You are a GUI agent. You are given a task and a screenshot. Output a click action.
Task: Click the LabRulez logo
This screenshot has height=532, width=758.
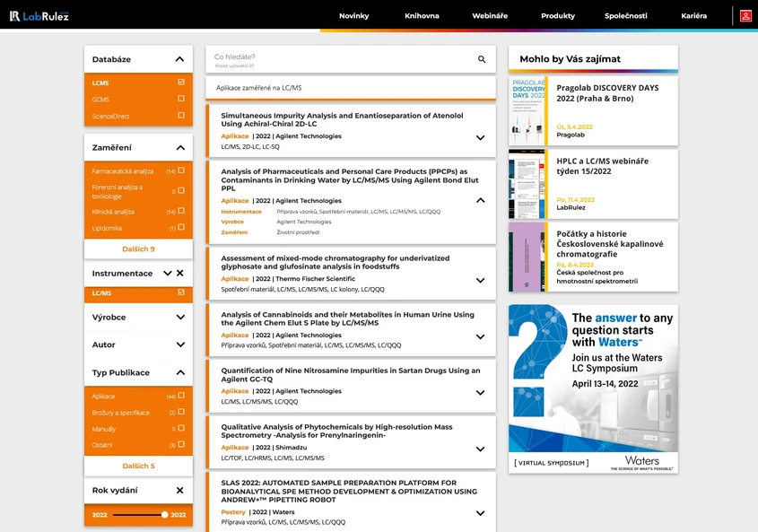tap(39, 16)
